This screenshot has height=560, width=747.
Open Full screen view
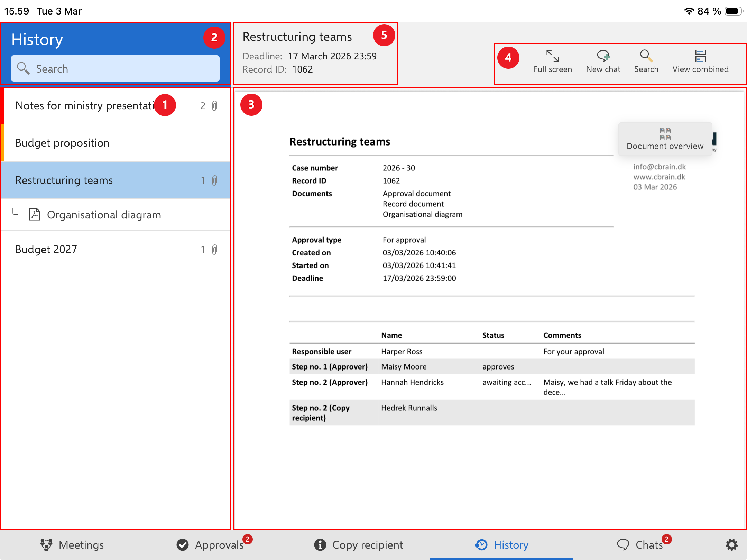click(553, 62)
